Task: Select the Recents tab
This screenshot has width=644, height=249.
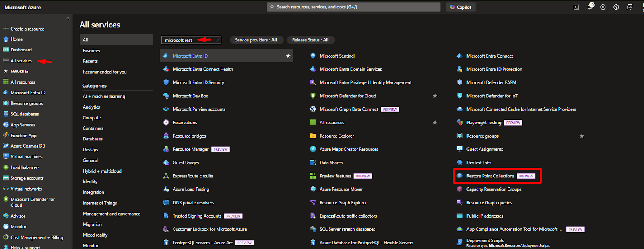Action: pyautogui.click(x=90, y=61)
